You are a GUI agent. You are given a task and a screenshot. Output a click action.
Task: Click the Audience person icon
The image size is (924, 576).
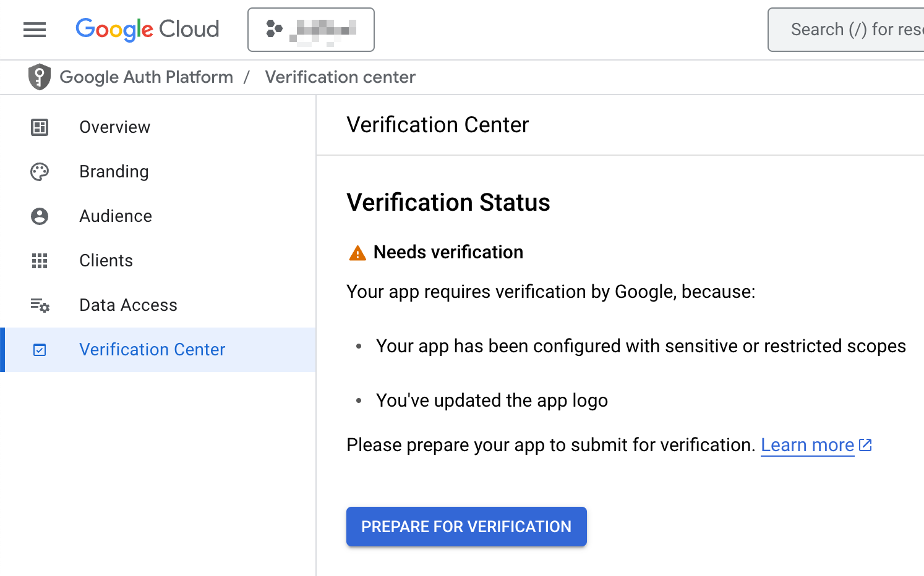40,216
